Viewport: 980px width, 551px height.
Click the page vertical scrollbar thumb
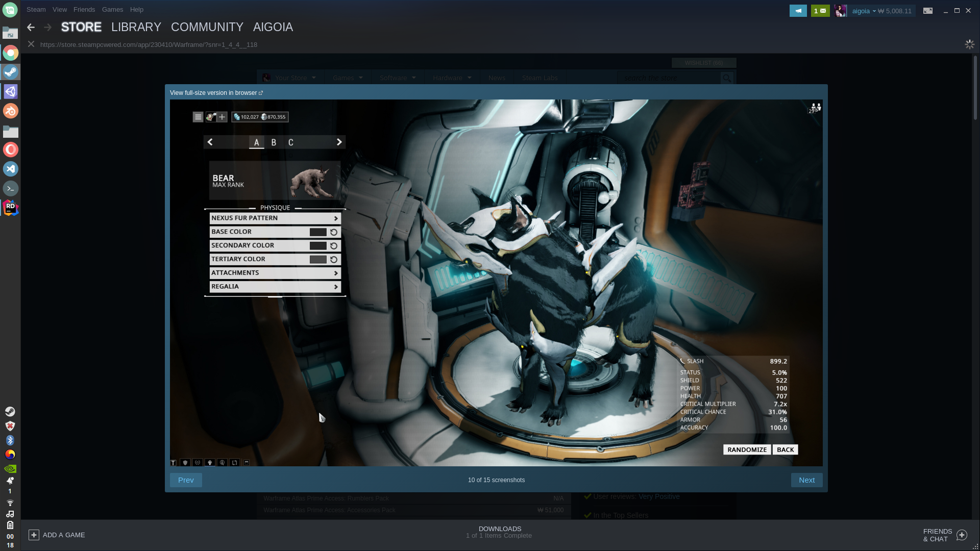click(x=975, y=88)
